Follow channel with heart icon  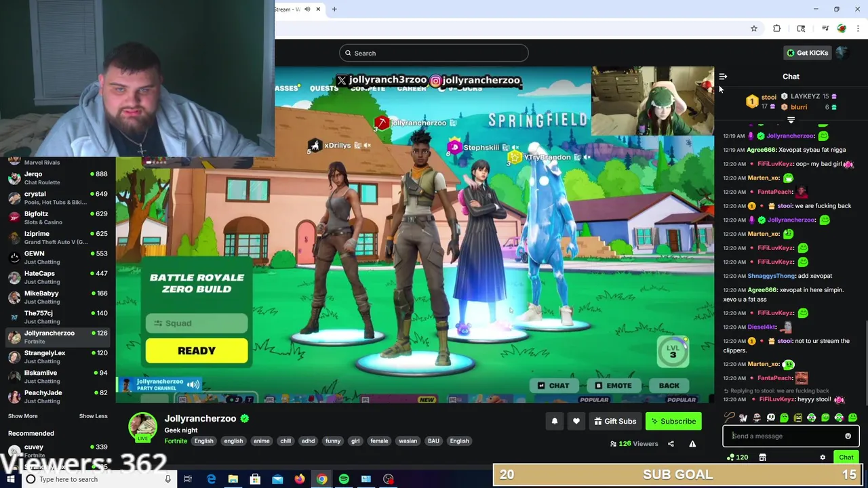(576, 422)
